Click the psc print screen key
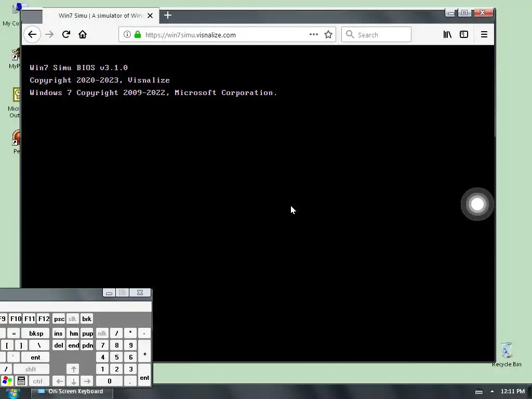Screen dimensions: 532x399 pyautogui.click(x=59, y=319)
